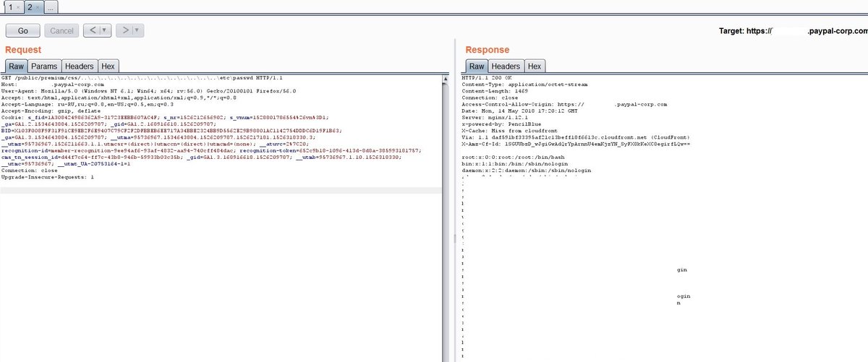This screenshot has width=868, height=362.
Task: Open the back-history dropdown arrow
Action: click(x=104, y=30)
